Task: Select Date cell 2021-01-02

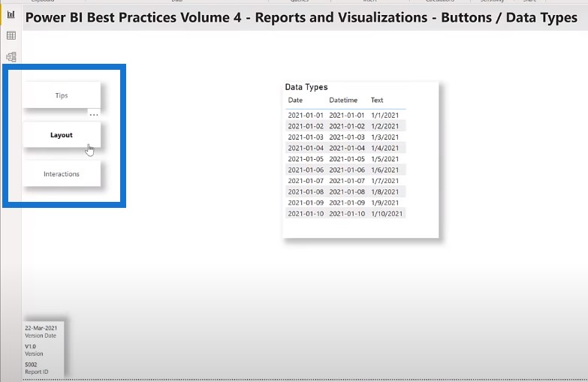Action: 306,126
